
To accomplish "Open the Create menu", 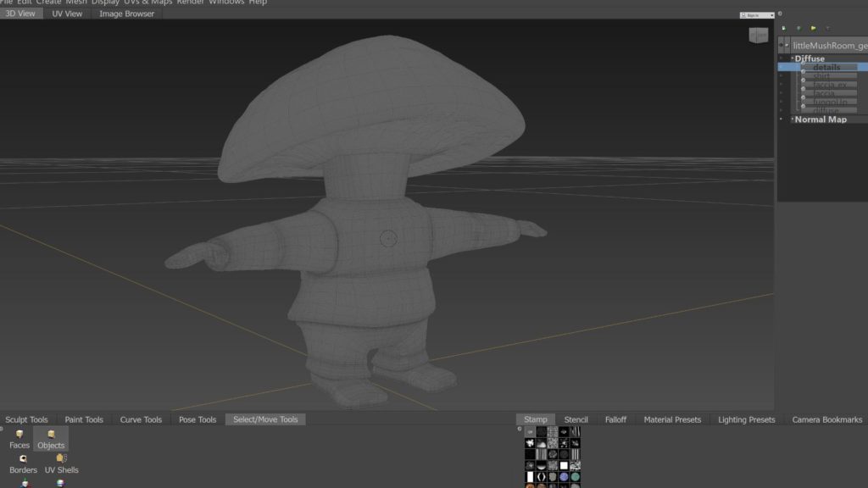I will [48, 3].
